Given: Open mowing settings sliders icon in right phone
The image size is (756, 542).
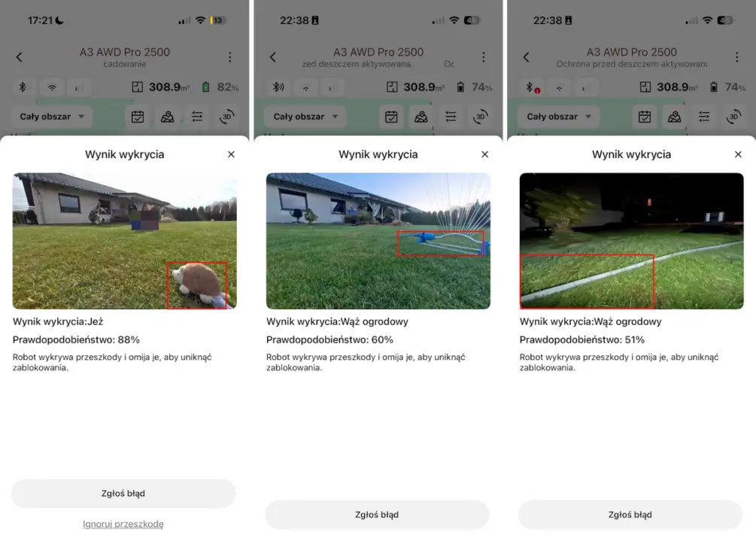Looking at the screenshot, I should [x=704, y=117].
